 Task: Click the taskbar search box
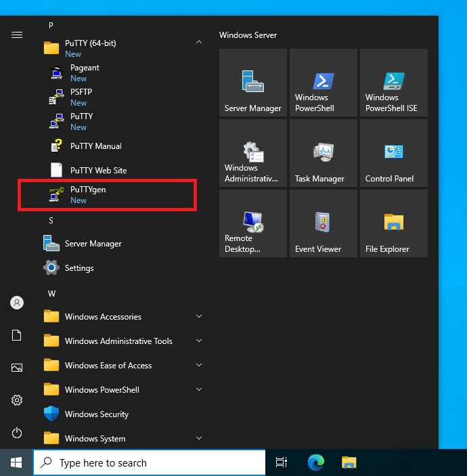[150, 462]
